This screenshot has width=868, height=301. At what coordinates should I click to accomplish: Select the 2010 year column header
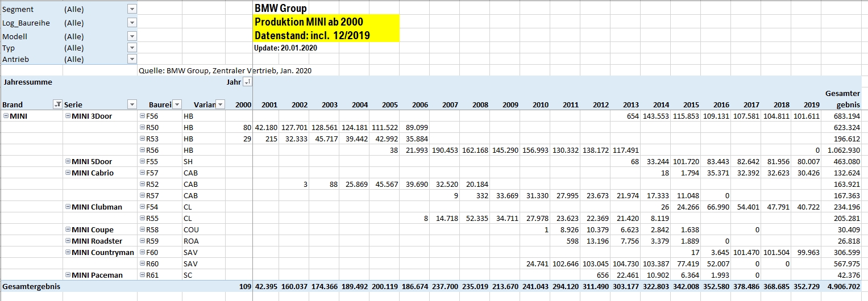click(x=541, y=104)
